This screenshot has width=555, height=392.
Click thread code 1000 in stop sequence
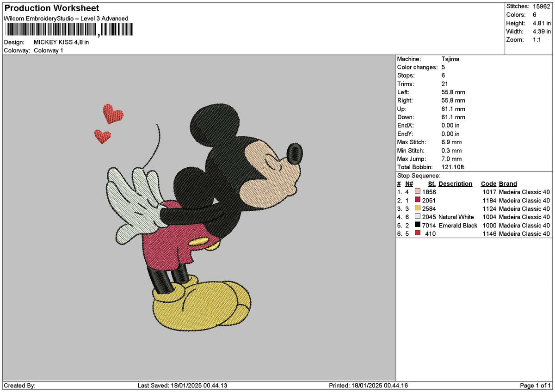489,225
